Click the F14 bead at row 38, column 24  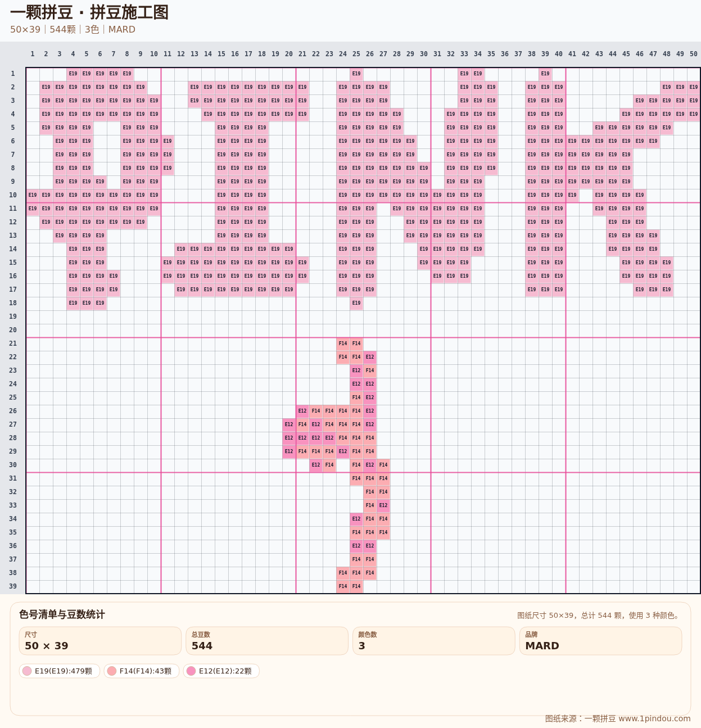343,573
